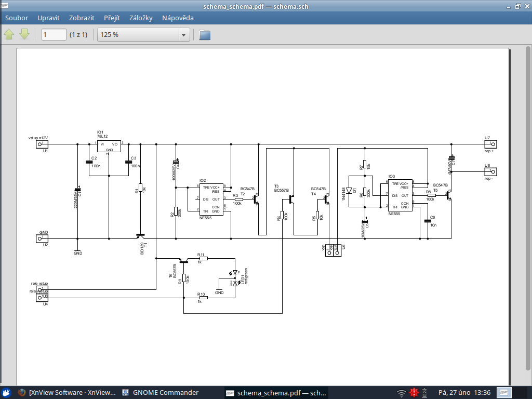
Task: Click the Wi-Fi network tray icon
Action: coord(401,393)
